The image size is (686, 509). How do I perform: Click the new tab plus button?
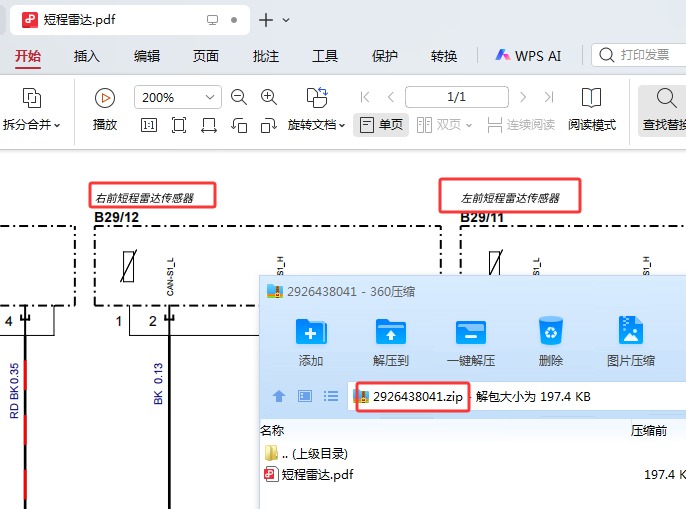[x=266, y=20]
